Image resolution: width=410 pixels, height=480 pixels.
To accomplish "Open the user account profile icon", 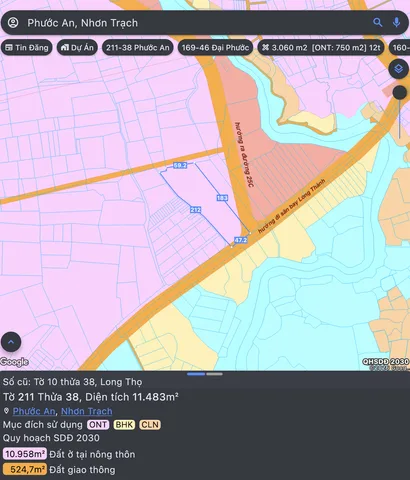I will click(13, 23).
